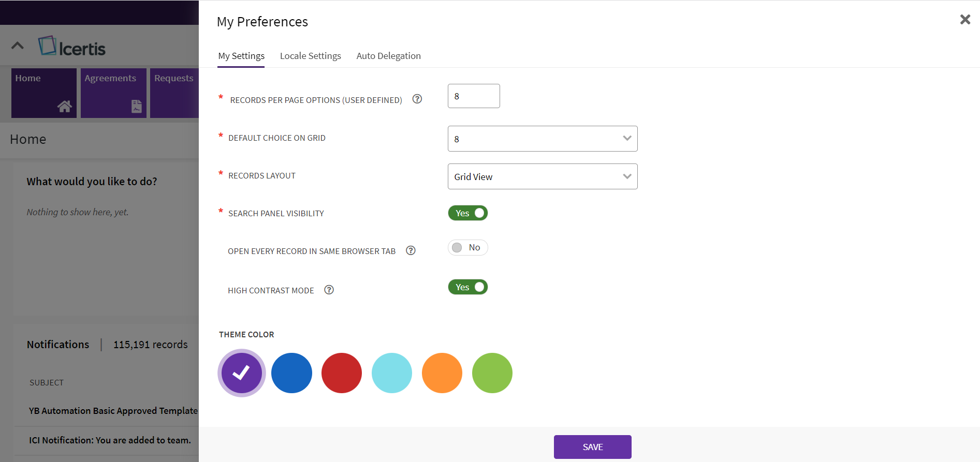Click the SAVE button
The image size is (980, 462).
point(592,447)
